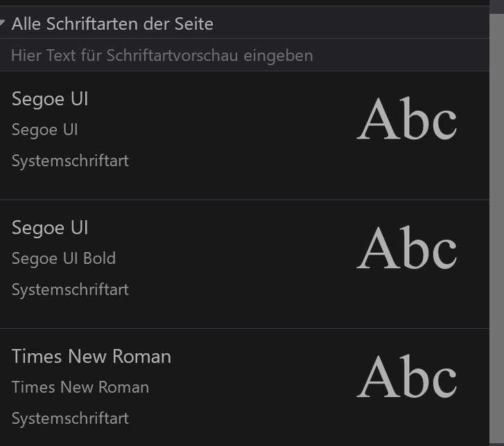Viewport: 504px width, 446px height.
Task: Click small Segoe UI name under first heading
Action: pyautogui.click(x=44, y=130)
